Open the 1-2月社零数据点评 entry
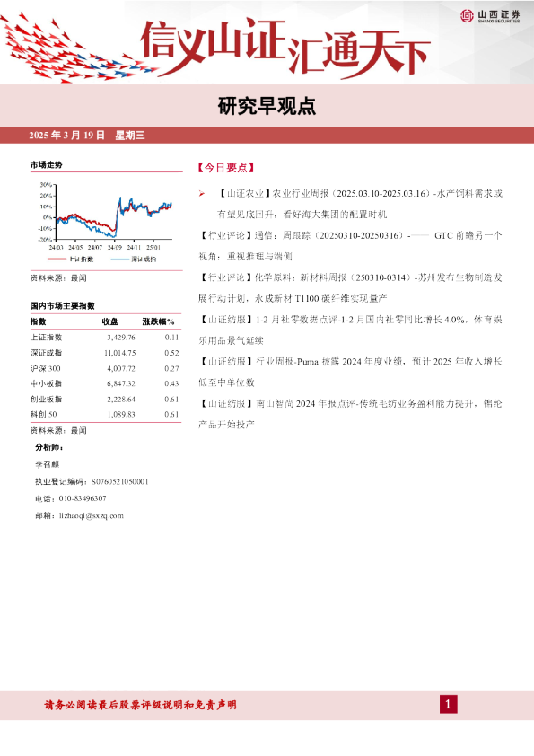 click(350, 330)
